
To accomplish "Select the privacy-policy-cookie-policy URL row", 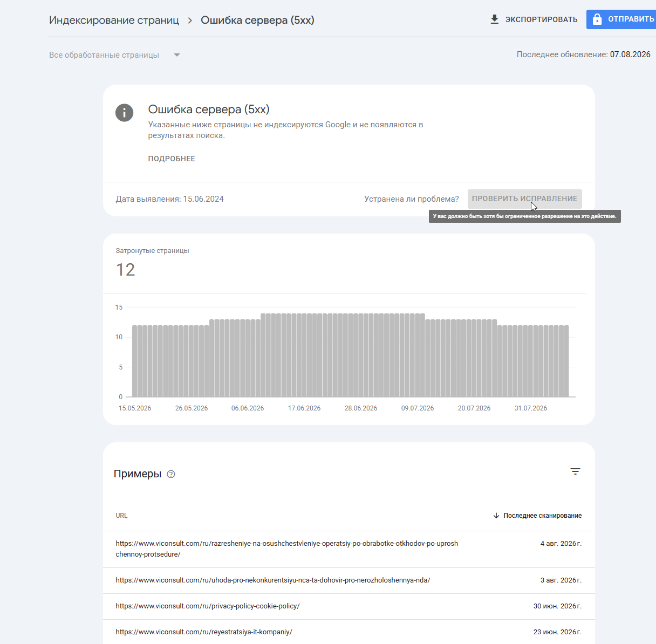I will (349, 606).
